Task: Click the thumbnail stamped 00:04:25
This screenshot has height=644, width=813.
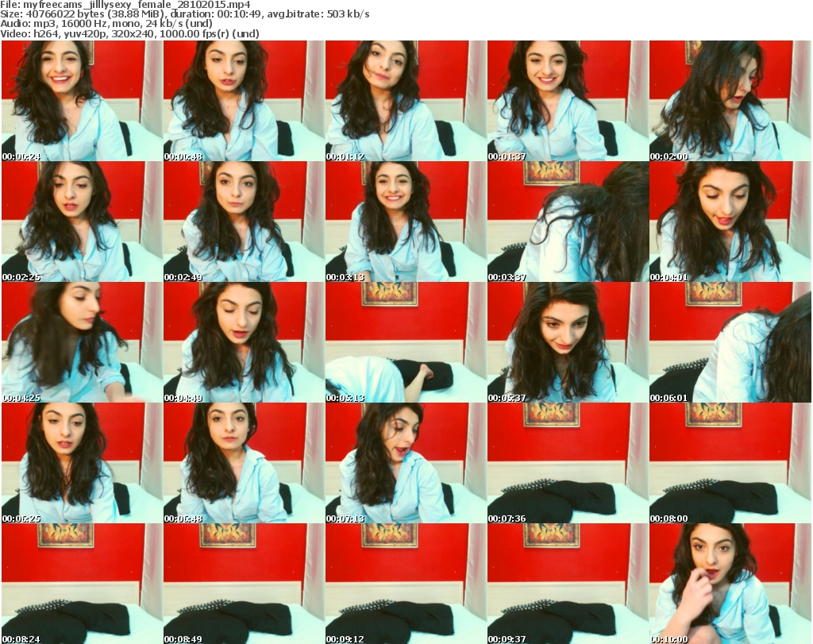Action: pos(82,342)
